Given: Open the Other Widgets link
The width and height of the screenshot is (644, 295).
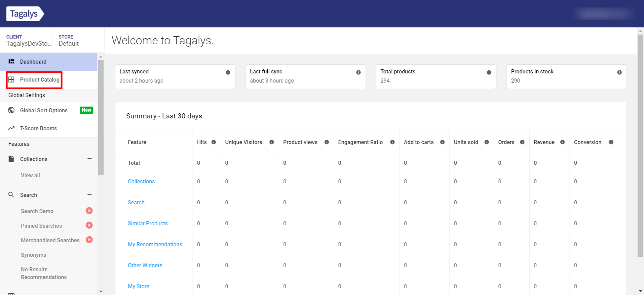Looking at the screenshot, I should tap(145, 265).
